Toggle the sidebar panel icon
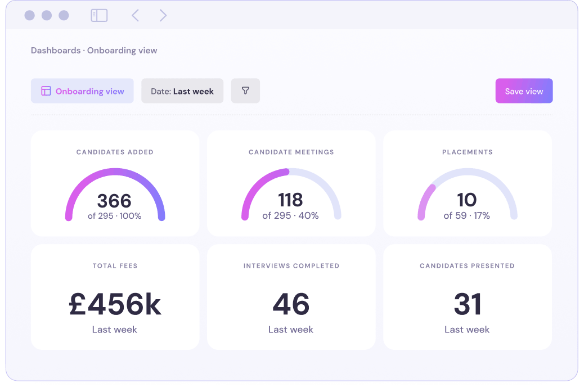Screen dimensions: 584x392 tap(99, 15)
